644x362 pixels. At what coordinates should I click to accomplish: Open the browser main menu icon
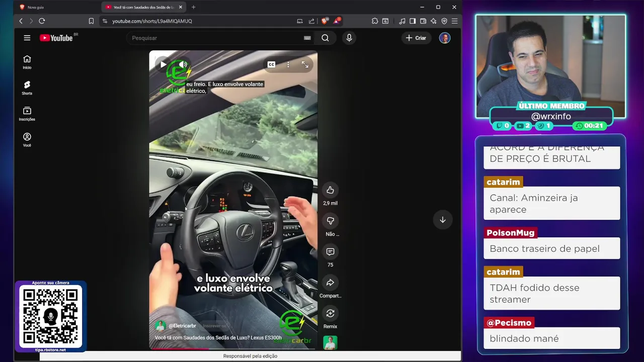(454, 21)
